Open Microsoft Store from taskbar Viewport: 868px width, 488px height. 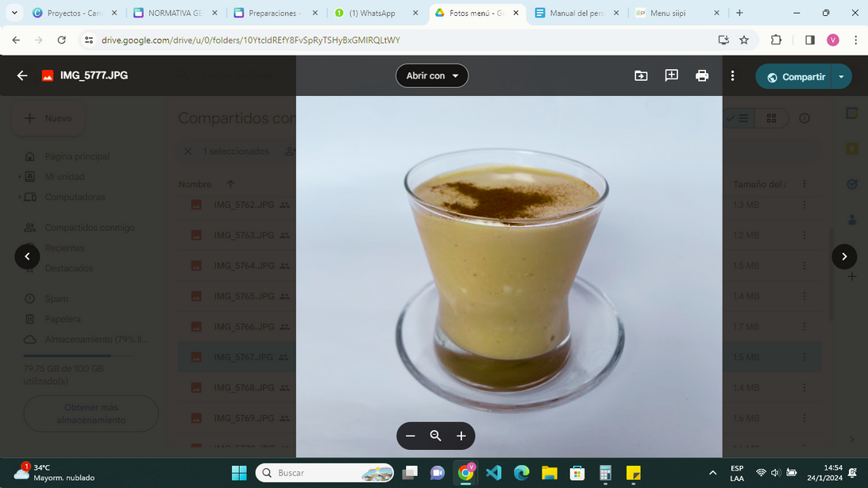coord(577,473)
